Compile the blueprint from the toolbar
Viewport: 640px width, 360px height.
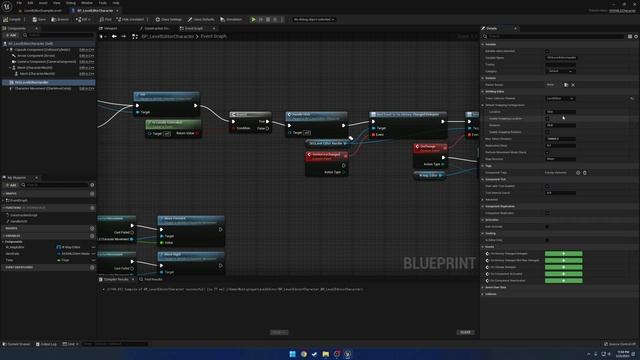point(12,19)
